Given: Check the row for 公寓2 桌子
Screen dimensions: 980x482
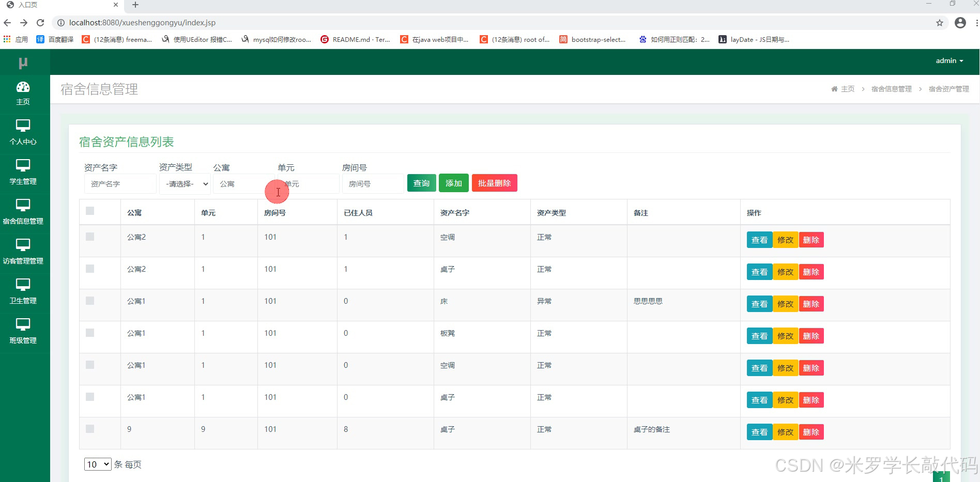Looking at the screenshot, I should (90, 269).
